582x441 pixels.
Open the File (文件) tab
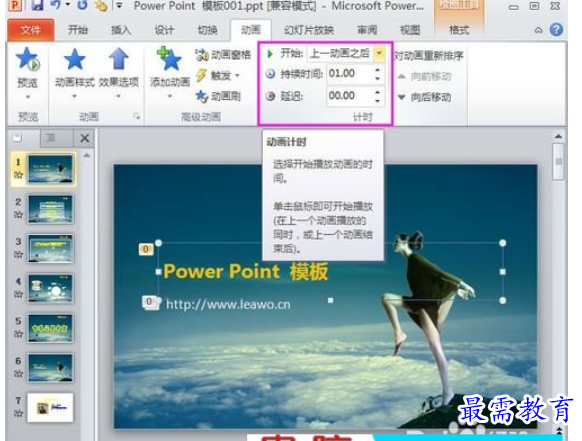[31, 30]
